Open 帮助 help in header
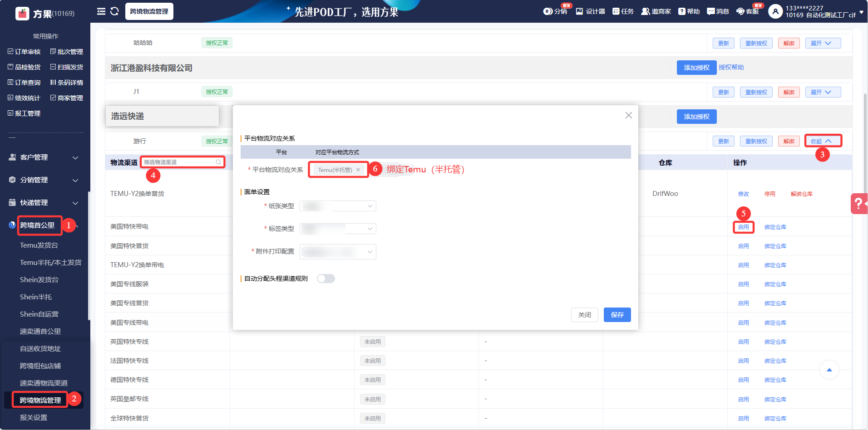This screenshot has height=430, width=868. tap(689, 11)
